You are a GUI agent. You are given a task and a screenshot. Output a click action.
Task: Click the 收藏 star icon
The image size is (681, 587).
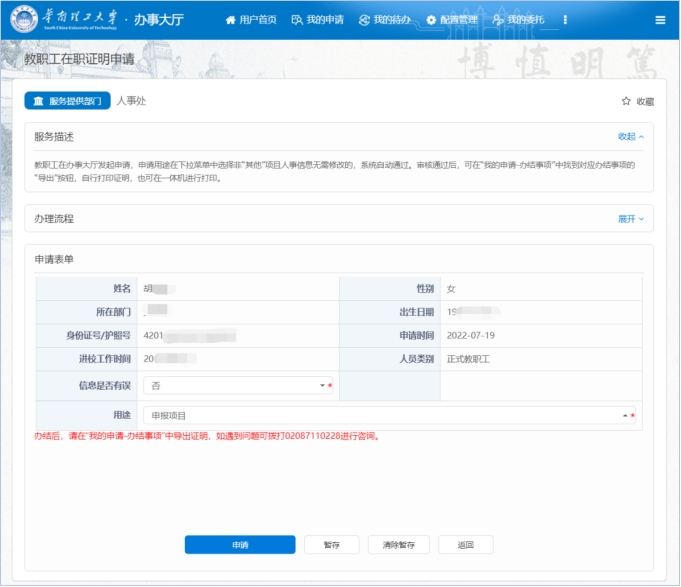626,101
